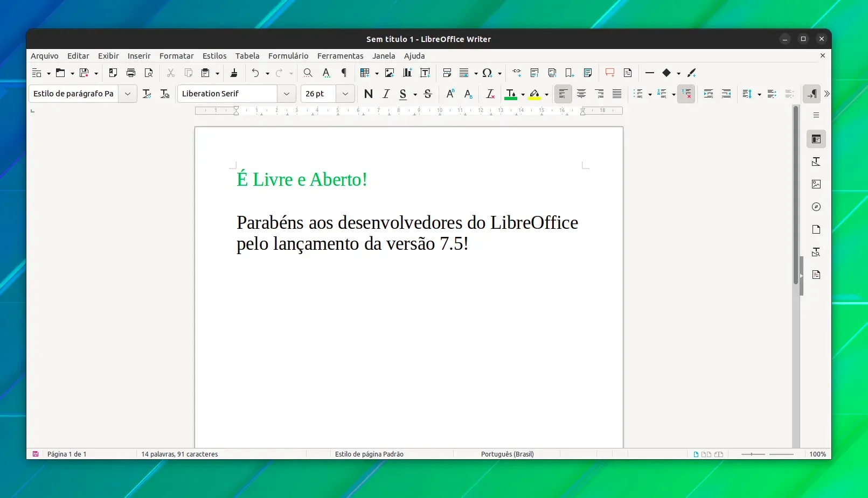
Task: Adjust the zoom slider in status bar
Action: point(767,454)
